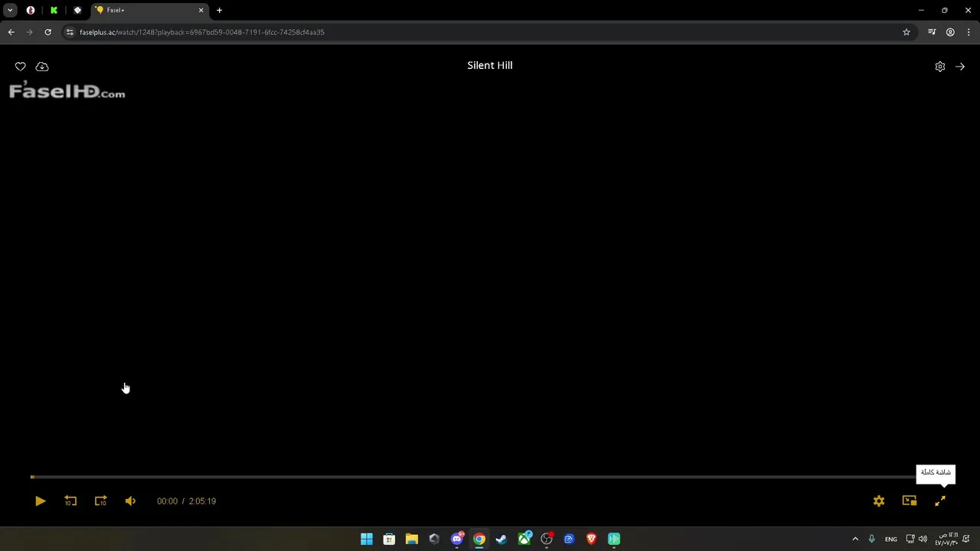The image size is (980, 551).
Task: Reload the current page
Action: click(47, 32)
